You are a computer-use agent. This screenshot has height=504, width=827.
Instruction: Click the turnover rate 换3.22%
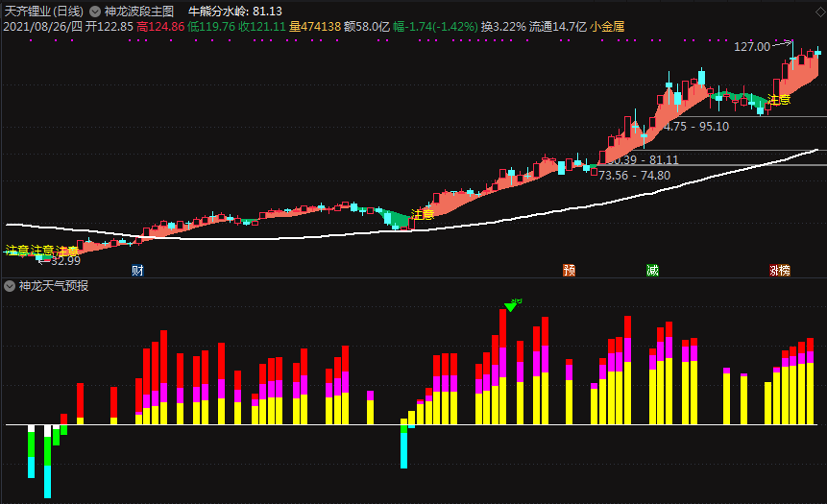(503, 26)
